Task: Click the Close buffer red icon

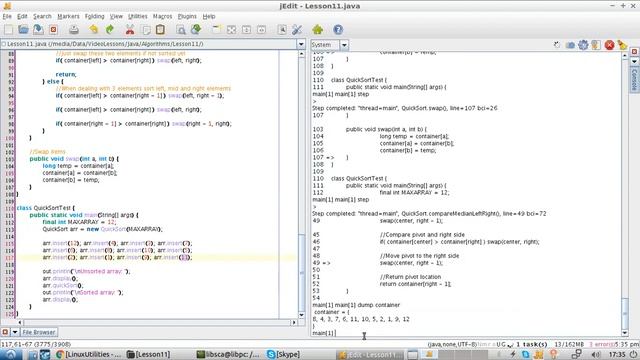Action: 53,29
